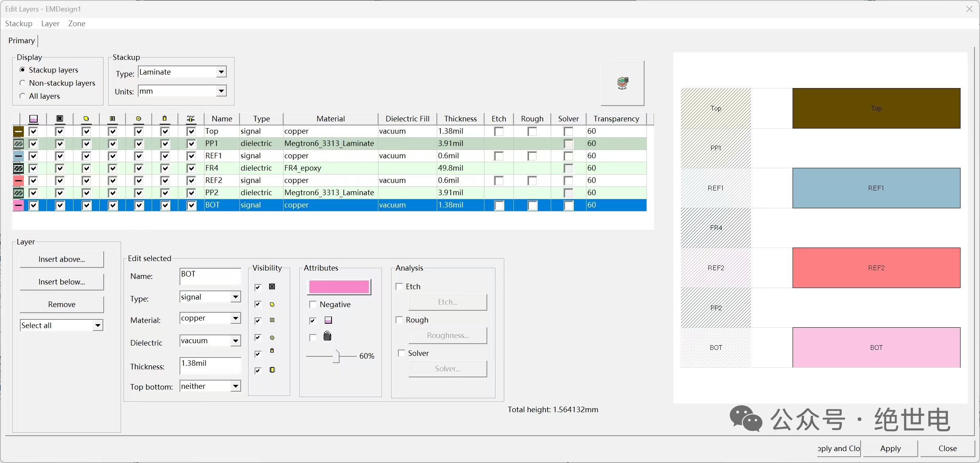Open the Zone menu
Screen dimensions: 980x463
click(77, 23)
